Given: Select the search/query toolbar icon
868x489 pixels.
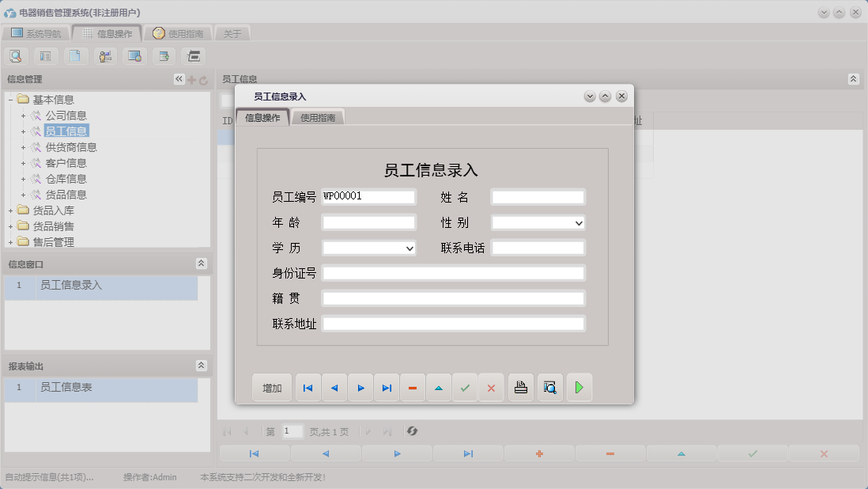Looking at the screenshot, I should pos(16,56).
